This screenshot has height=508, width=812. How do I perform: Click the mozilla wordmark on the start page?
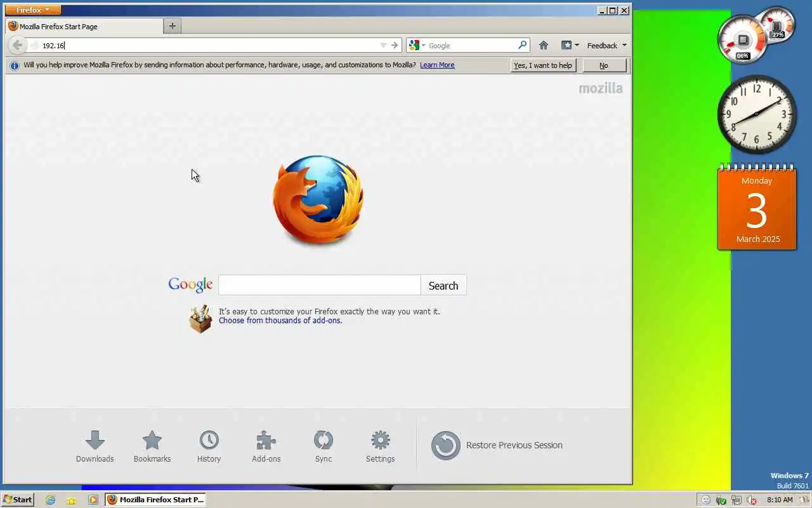601,88
